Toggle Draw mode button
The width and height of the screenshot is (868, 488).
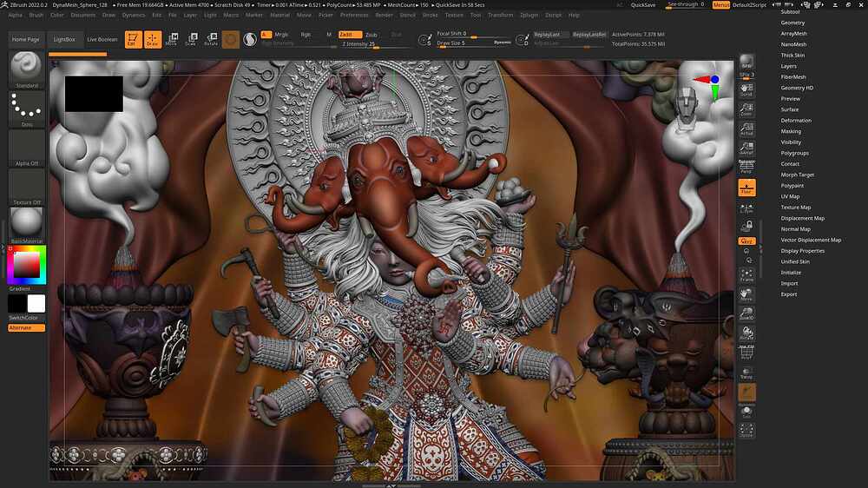(x=153, y=39)
